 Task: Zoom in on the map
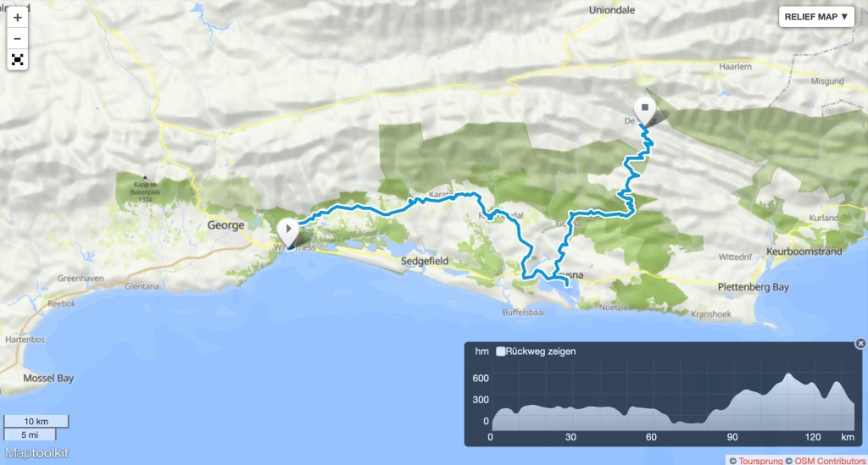point(17,18)
